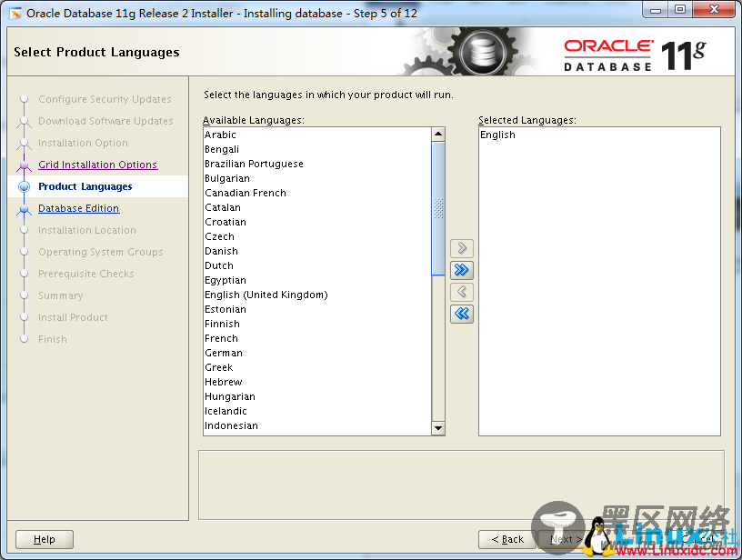Screen dimensions: 742x560
Task: Go back with the Back button
Action: pyautogui.click(x=507, y=539)
